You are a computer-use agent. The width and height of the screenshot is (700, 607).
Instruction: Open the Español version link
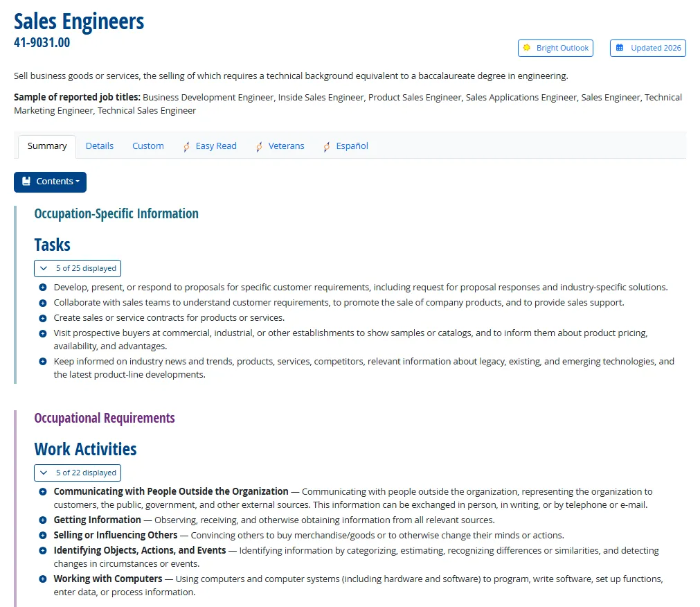point(352,146)
